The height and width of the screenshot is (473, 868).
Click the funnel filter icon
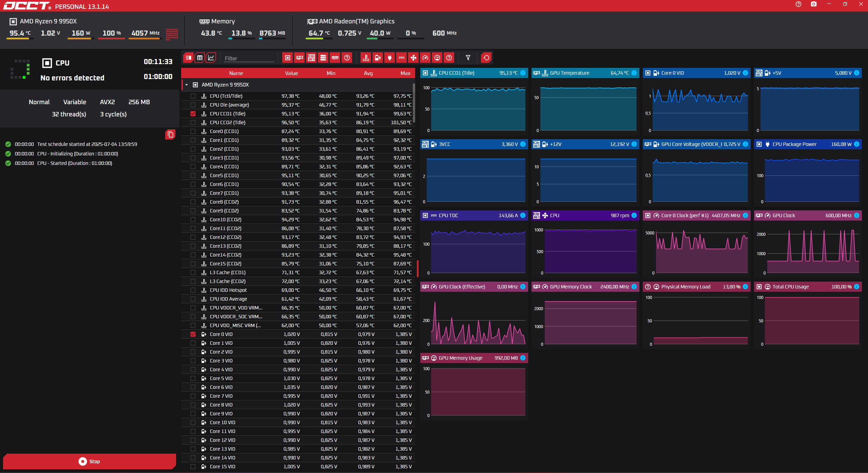[x=468, y=58]
